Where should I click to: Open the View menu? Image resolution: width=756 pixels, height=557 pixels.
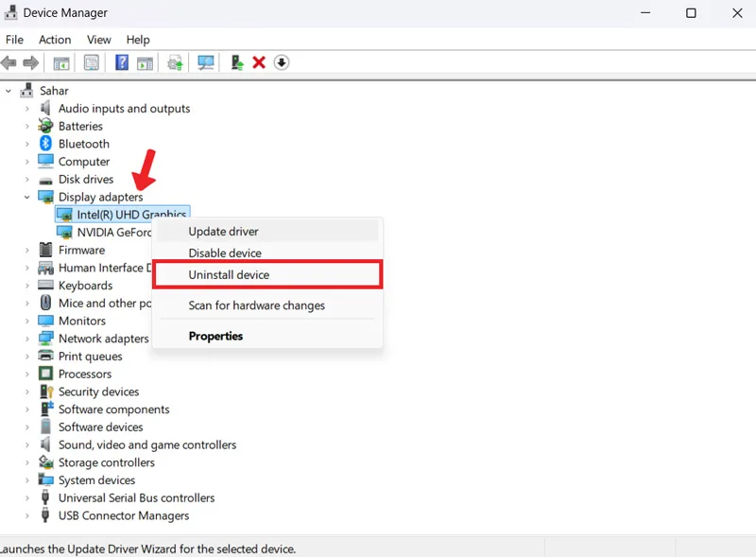point(99,40)
